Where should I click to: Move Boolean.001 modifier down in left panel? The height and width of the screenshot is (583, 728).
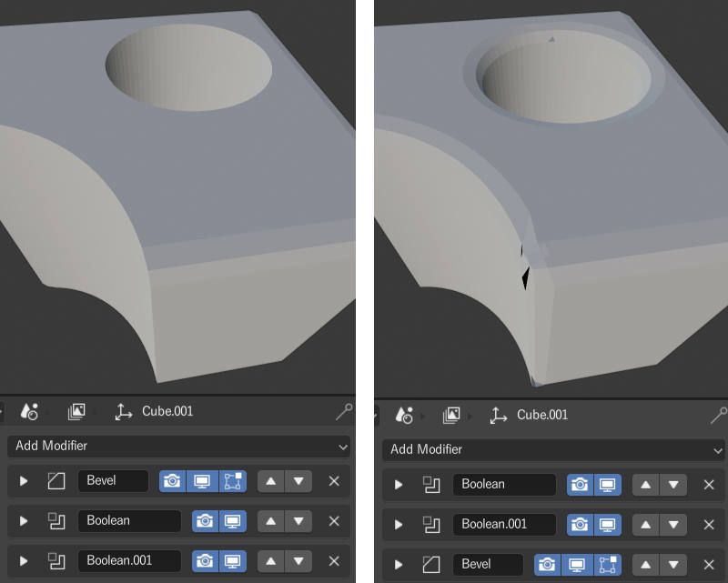click(298, 561)
